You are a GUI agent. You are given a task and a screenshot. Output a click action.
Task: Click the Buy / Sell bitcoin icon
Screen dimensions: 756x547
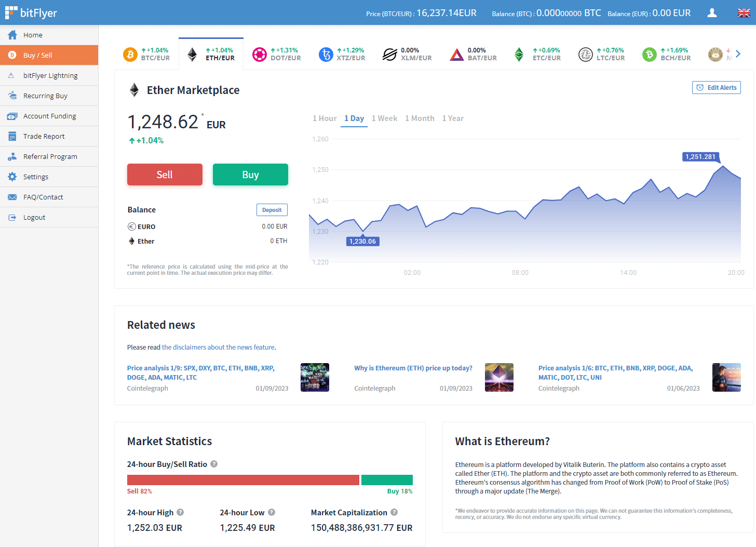pyautogui.click(x=12, y=55)
